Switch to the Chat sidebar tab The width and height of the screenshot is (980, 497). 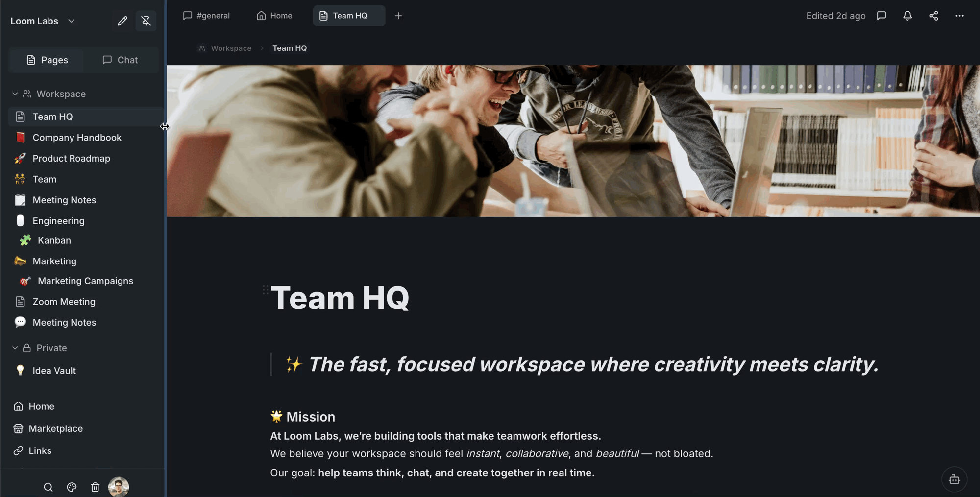pyautogui.click(x=120, y=60)
